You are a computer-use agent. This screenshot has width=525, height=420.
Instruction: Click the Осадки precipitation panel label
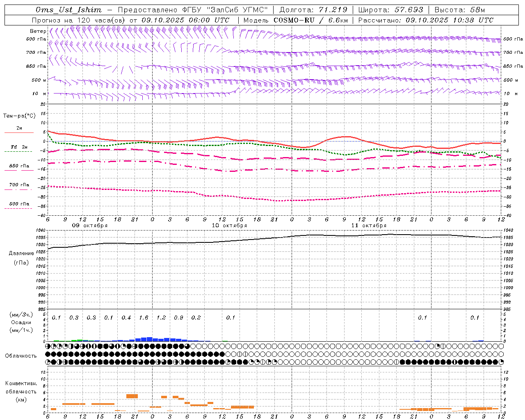pos(21,322)
